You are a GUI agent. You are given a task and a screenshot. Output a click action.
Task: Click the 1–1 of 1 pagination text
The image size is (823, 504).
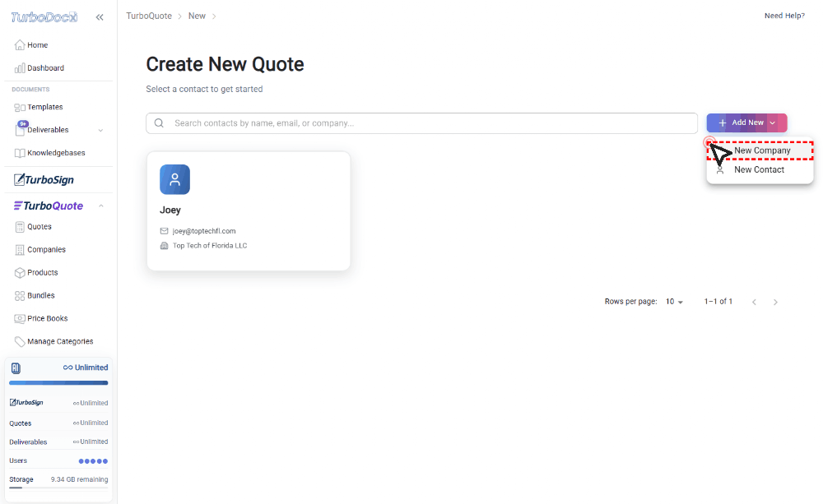pyautogui.click(x=718, y=302)
